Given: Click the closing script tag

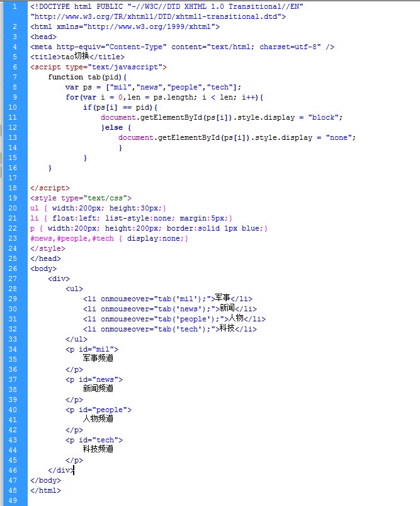Looking at the screenshot, I should [50, 188].
